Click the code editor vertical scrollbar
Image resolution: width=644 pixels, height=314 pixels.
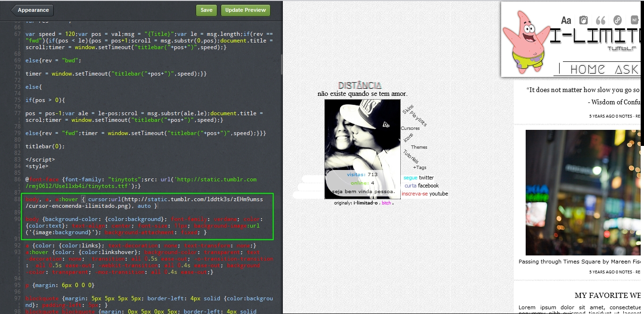[281, 64]
